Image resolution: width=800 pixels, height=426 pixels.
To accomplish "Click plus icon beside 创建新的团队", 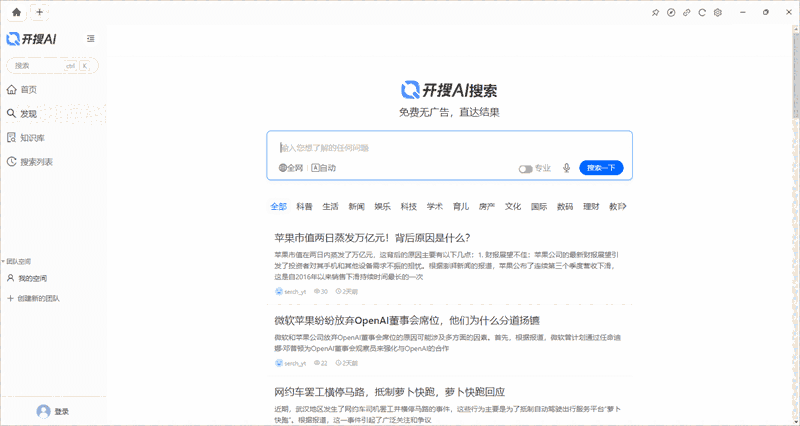I will coord(10,298).
